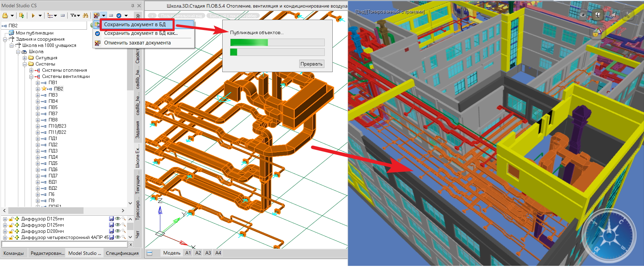
Task: Toggle visibility eye on Диффузор D200мм row
Action: coord(117,231)
